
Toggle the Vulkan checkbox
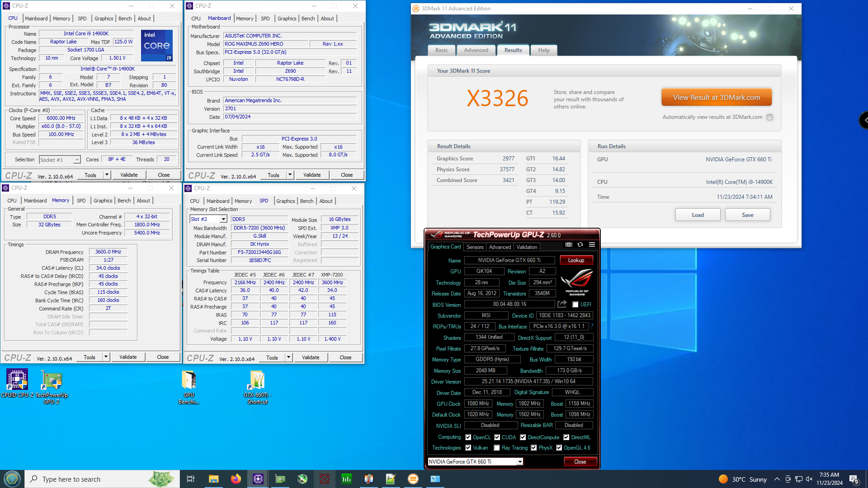click(468, 448)
